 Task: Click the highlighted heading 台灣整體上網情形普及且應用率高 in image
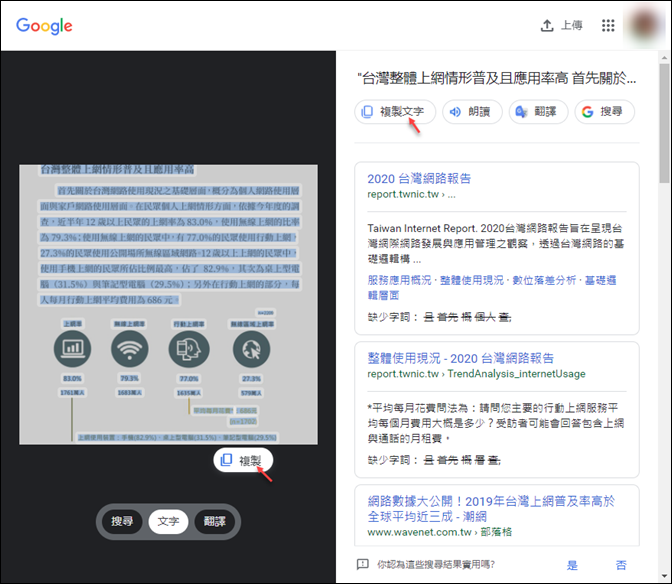coord(117,170)
